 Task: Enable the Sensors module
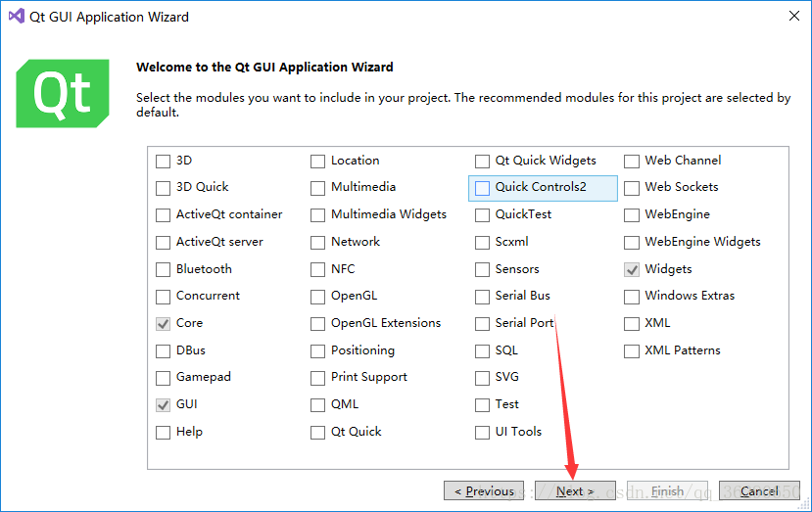(482, 270)
